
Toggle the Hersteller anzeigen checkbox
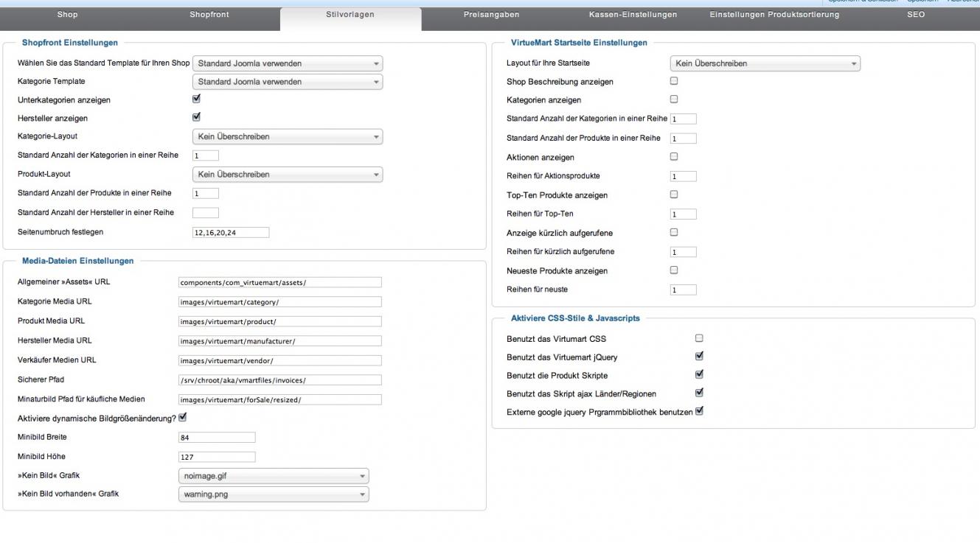[x=196, y=117]
